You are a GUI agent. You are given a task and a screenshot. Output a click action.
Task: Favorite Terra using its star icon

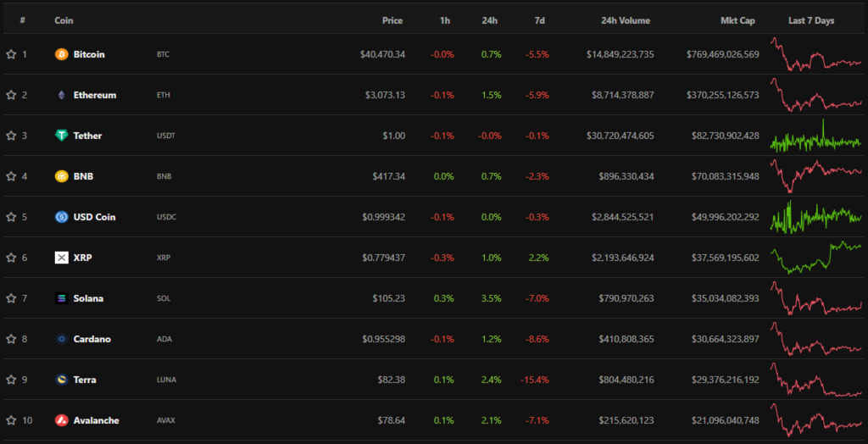point(10,380)
